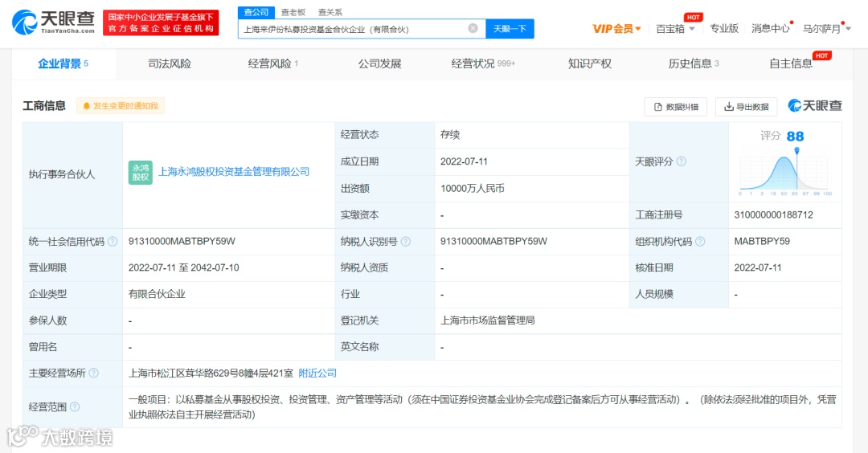868x453 pixels.
Task: Switch to the 司法风险 tab
Action: tap(170, 63)
